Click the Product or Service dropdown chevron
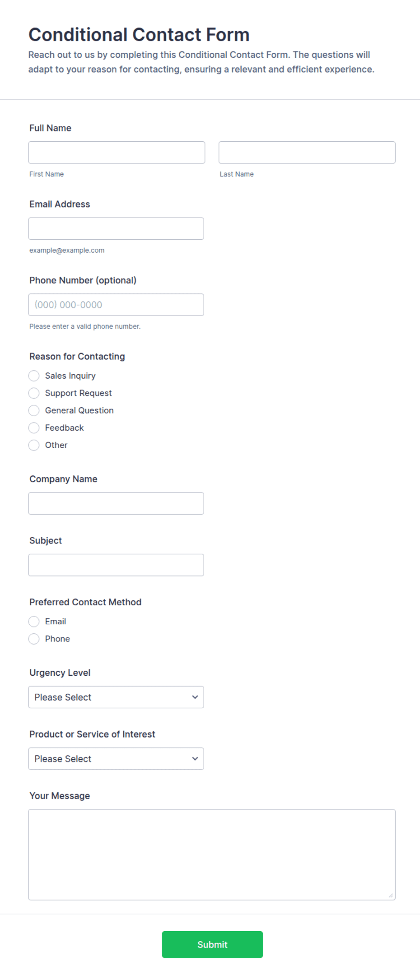420x980 pixels. pos(195,759)
